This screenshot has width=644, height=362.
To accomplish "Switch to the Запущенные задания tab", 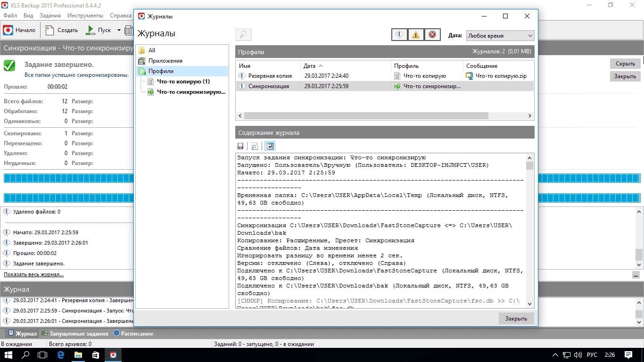I will (74, 333).
